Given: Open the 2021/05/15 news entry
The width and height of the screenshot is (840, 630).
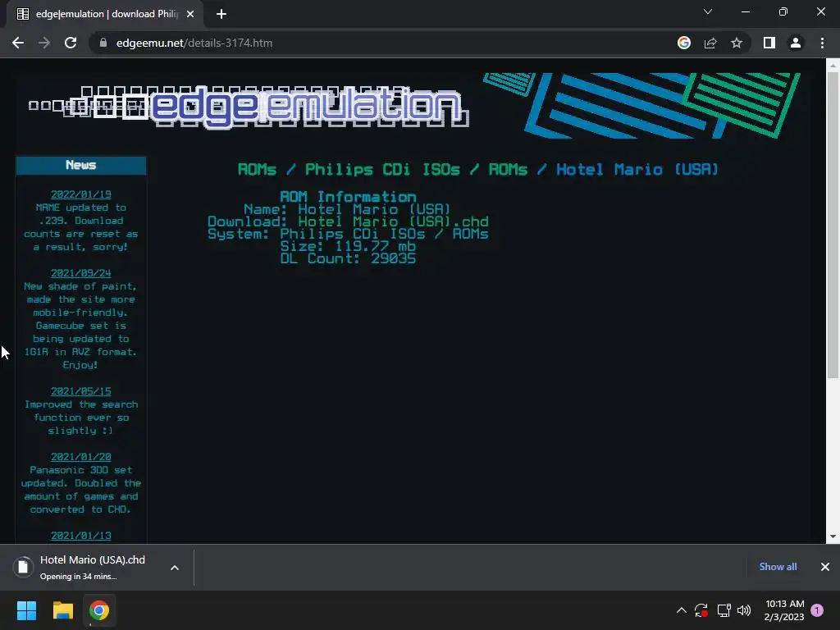Looking at the screenshot, I should point(81,391).
